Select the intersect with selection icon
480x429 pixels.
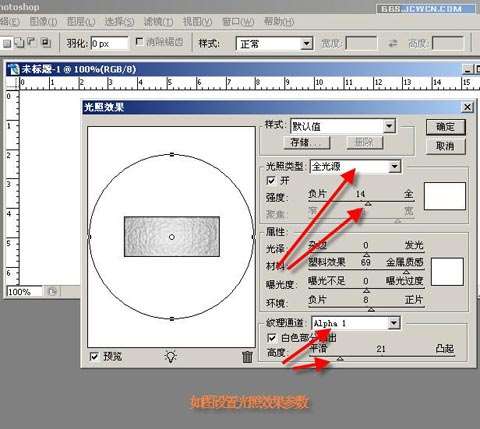pos(45,43)
